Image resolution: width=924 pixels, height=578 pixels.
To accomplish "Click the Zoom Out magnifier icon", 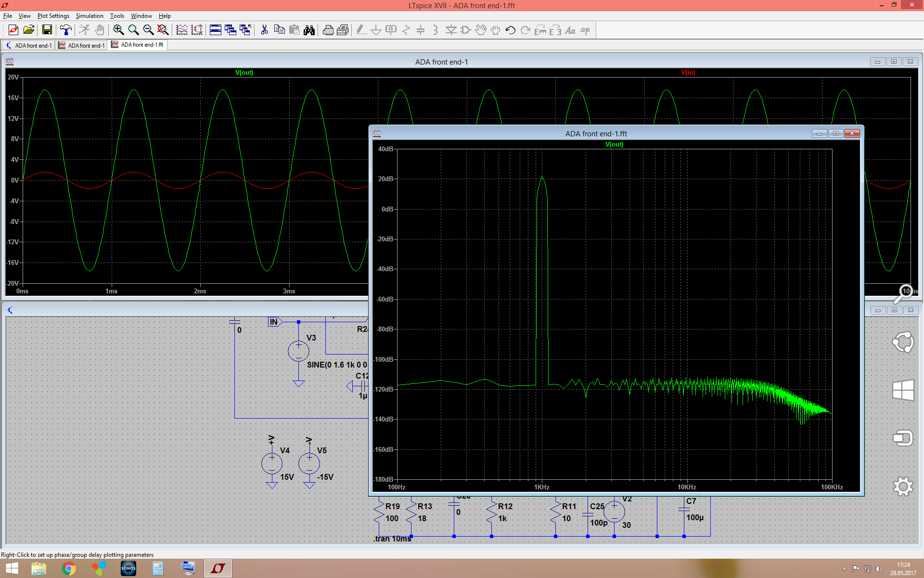I will 148,30.
